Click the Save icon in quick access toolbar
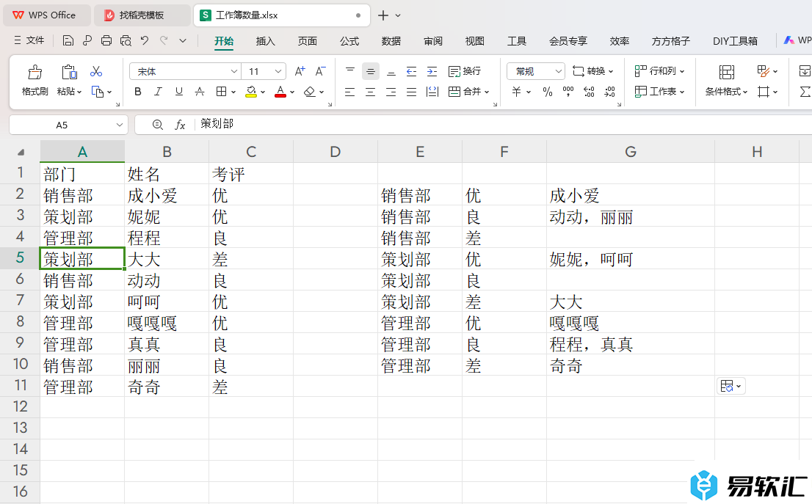 pos(68,41)
